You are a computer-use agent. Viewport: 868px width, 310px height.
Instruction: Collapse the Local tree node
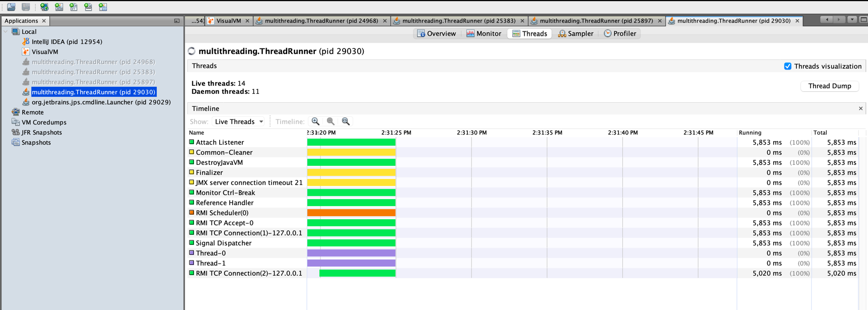coord(6,31)
